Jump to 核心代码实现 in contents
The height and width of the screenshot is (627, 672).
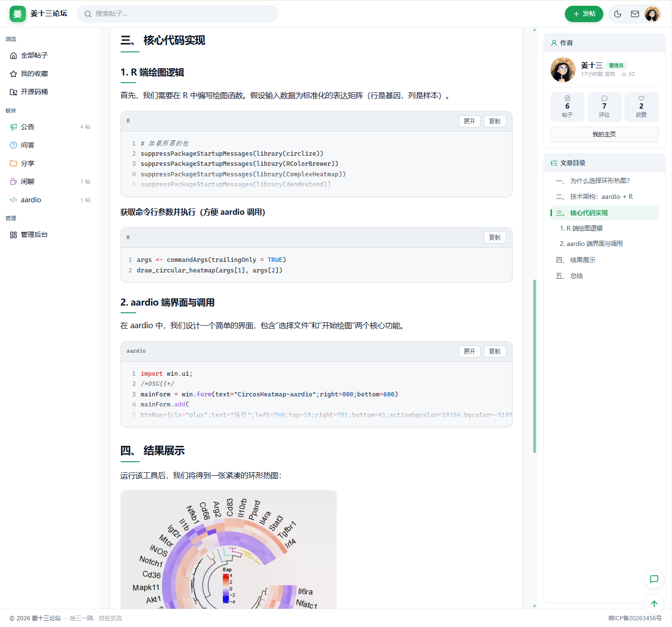click(604, 213)
